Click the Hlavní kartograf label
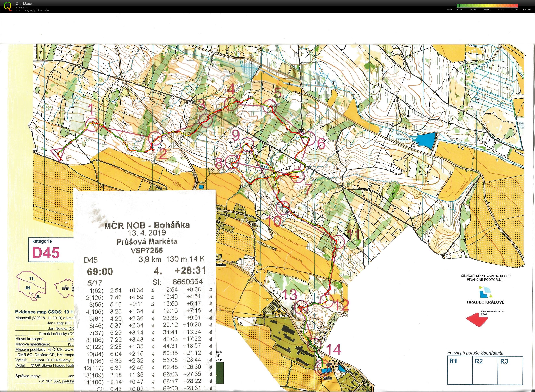 pyautogui.click(x=29, y=339)
